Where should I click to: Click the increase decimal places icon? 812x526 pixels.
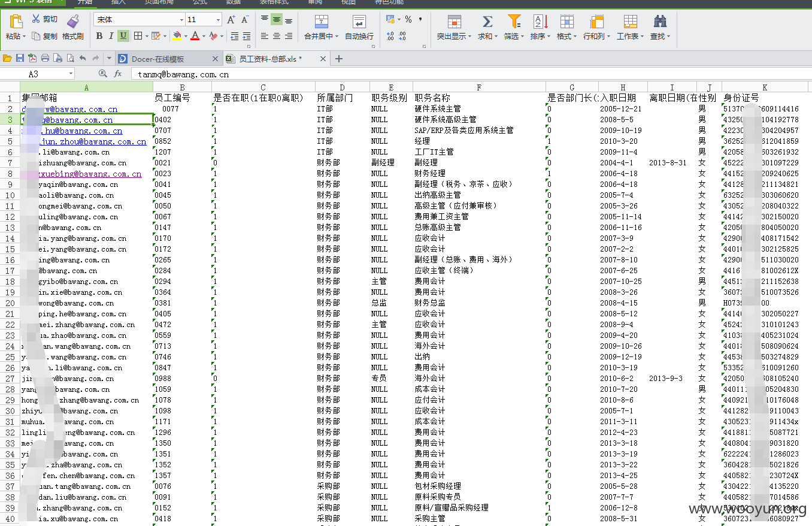point(390,37)
